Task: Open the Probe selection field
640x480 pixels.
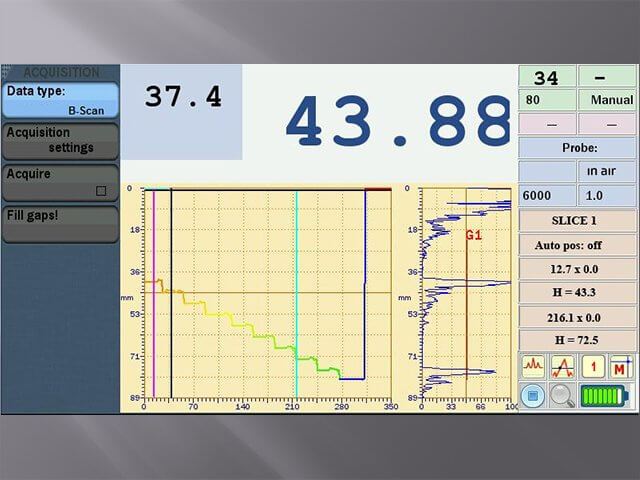Action: coord(577,148)
